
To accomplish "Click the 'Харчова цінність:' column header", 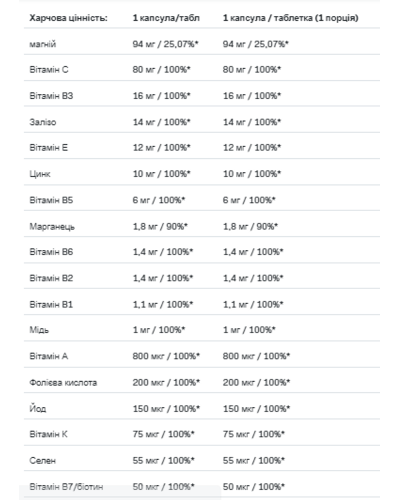I will [x=68, y=18].
